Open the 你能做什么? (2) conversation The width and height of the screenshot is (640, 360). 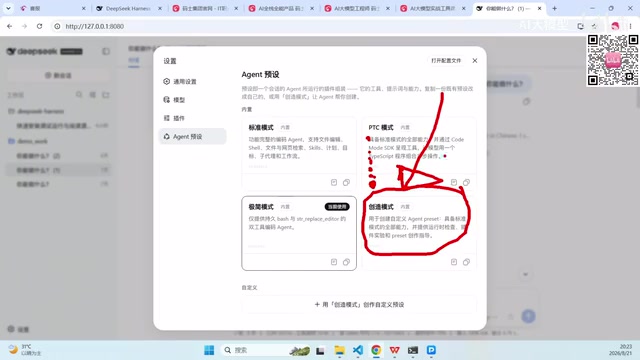click(x=58, y=156)
